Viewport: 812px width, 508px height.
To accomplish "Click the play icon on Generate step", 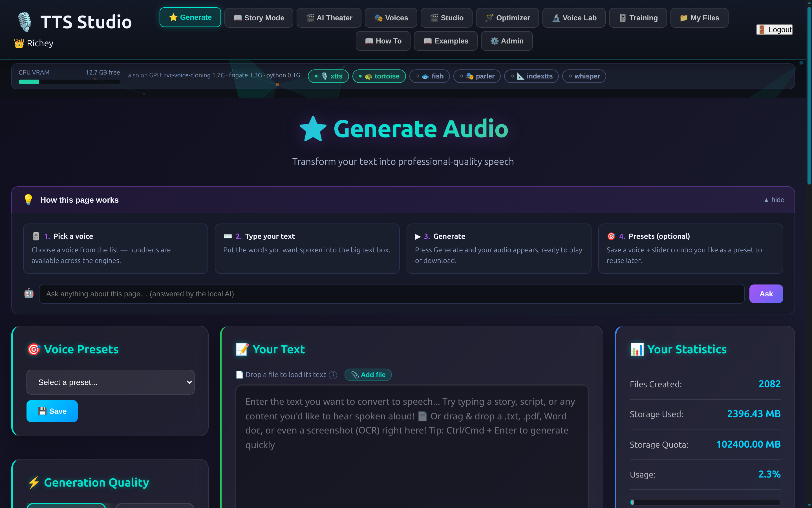I will click(x=418, y=237).
